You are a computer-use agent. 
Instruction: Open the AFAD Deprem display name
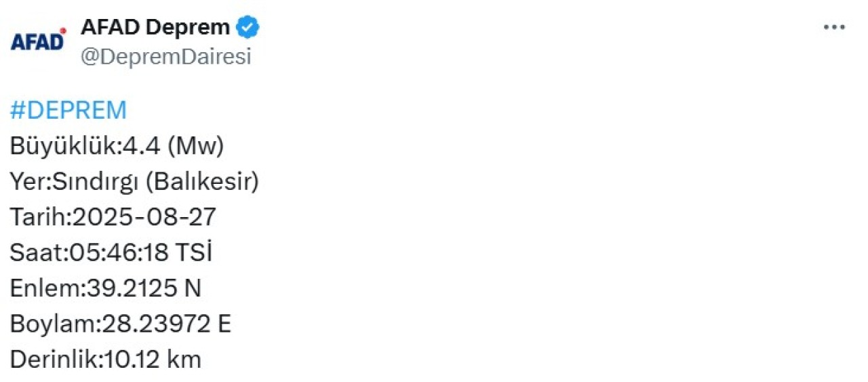[155, 27]
